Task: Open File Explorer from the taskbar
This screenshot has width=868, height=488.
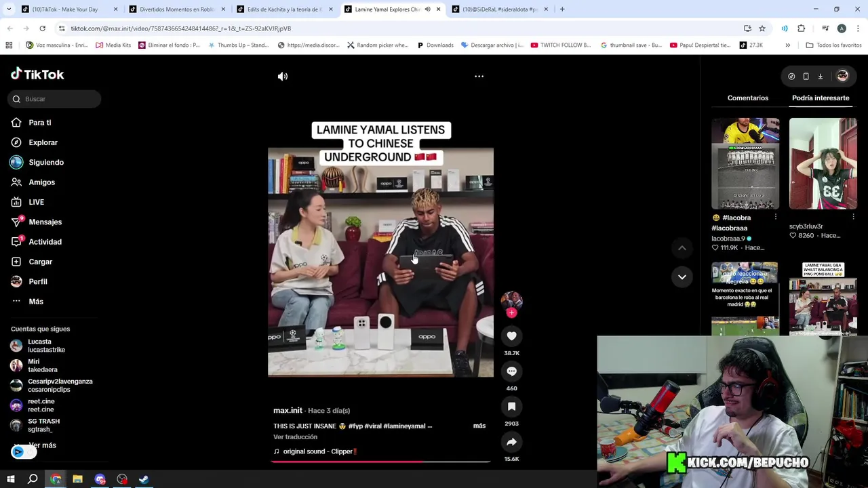Action: (x=77, y=479)
